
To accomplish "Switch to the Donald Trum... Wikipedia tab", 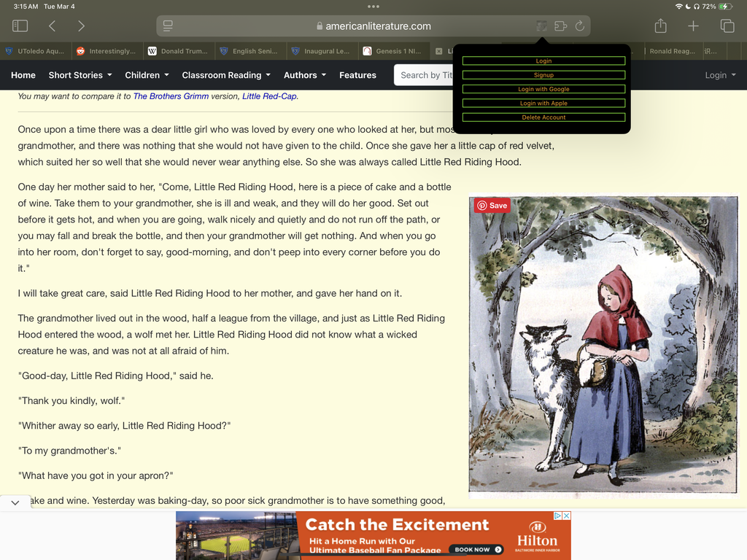I will click(x=179, y=51).
